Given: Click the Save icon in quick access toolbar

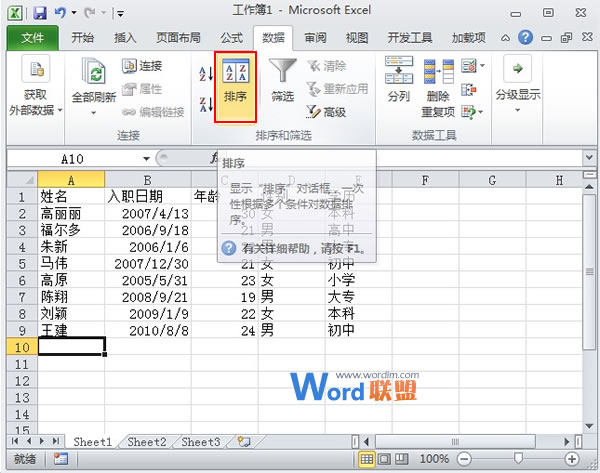Looking at the screenshot, I should click(x=40, y=14).
